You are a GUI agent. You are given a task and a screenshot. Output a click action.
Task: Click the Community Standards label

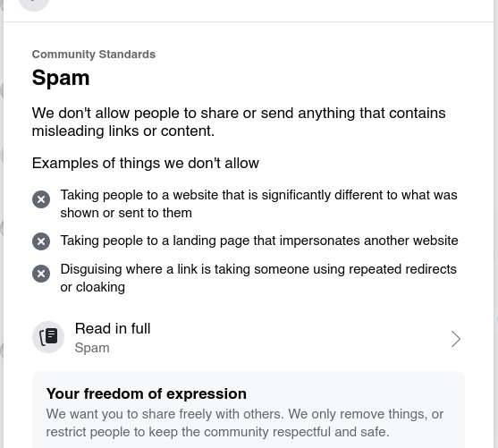pos(94,55)
